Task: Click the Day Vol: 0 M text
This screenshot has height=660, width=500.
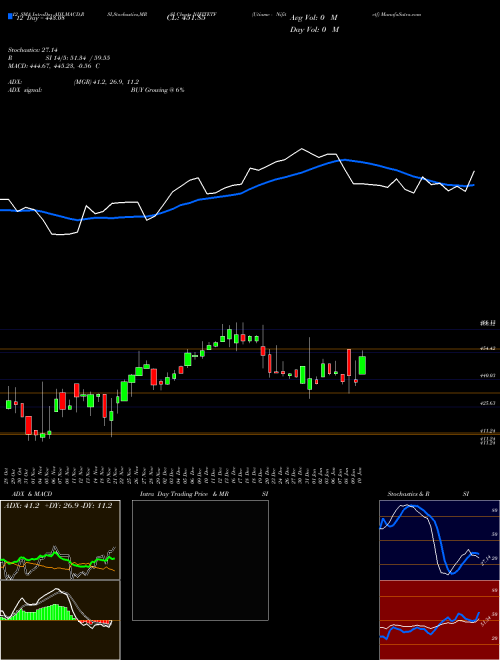Action: (314, 29)
